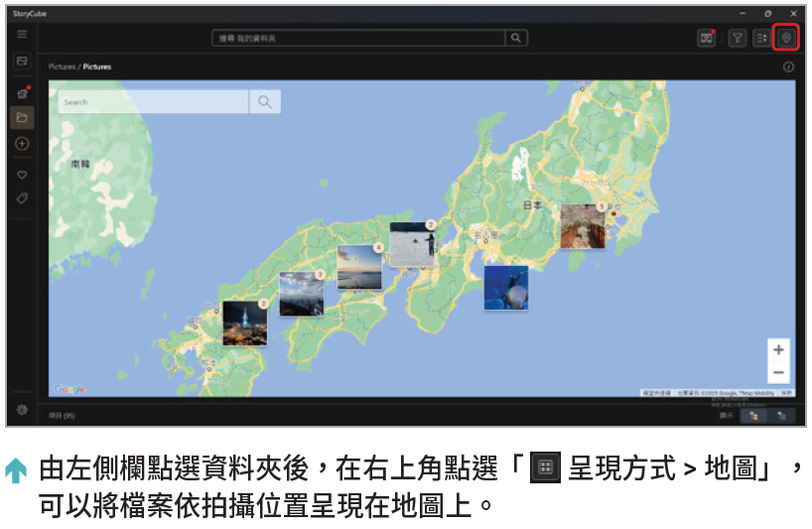Zoom in on the map with plus button

778,350
